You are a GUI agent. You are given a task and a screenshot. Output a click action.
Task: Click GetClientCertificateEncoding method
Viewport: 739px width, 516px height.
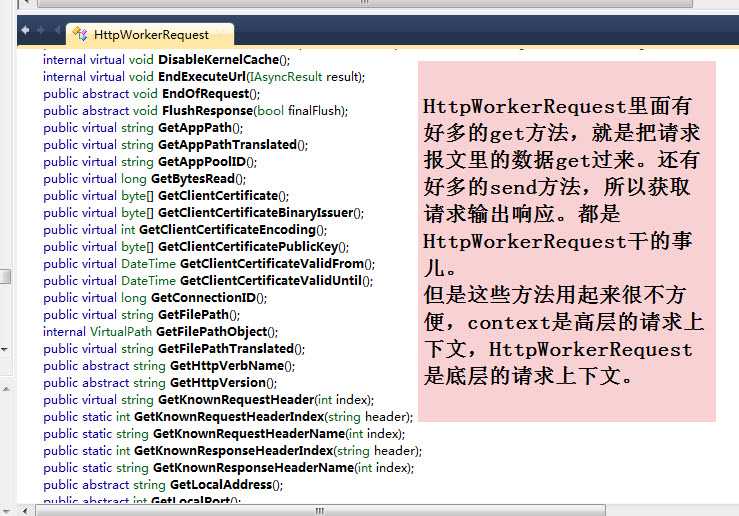227,229
